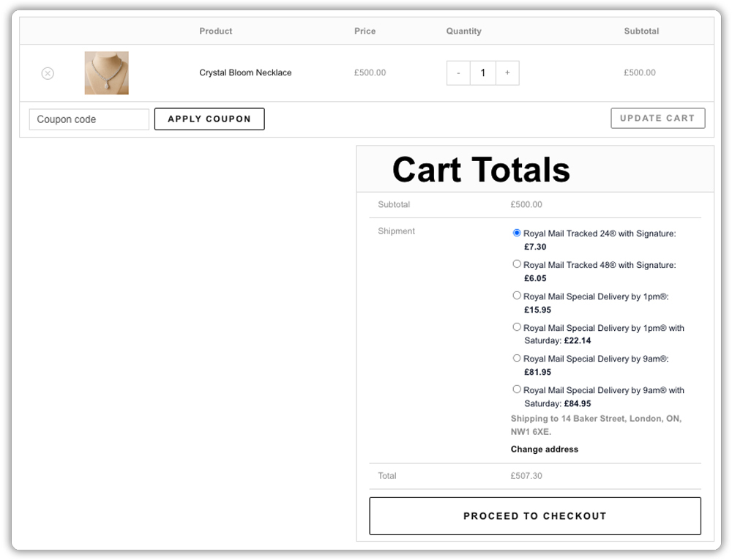Select Royal Mail Tracked 48 with Signature
Screen dimensions: 732x560
click(x=516, y=264)
